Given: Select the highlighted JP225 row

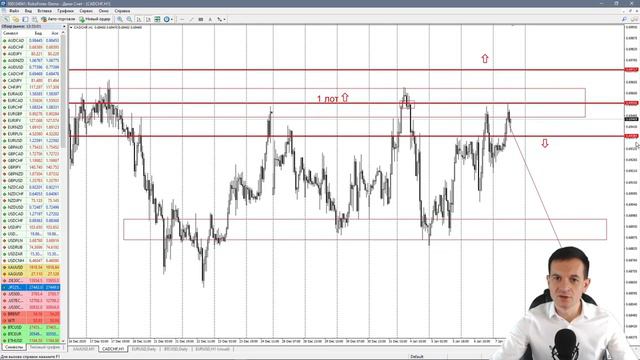Looking at the screenshot, I should pos(31,287).
